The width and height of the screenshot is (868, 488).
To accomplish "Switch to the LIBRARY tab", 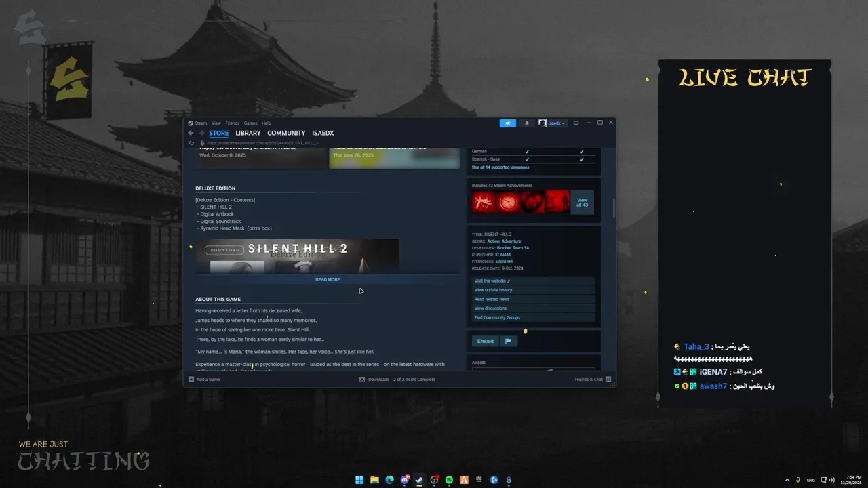I will coord(248,133).
